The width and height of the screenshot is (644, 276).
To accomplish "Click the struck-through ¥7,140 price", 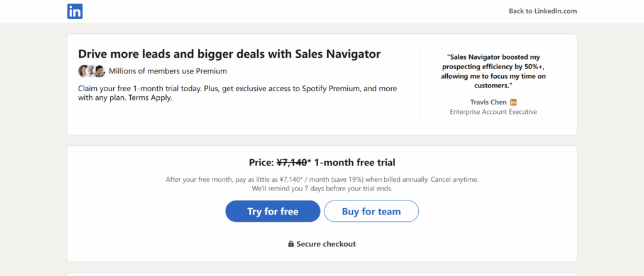I will pos(292,163).
